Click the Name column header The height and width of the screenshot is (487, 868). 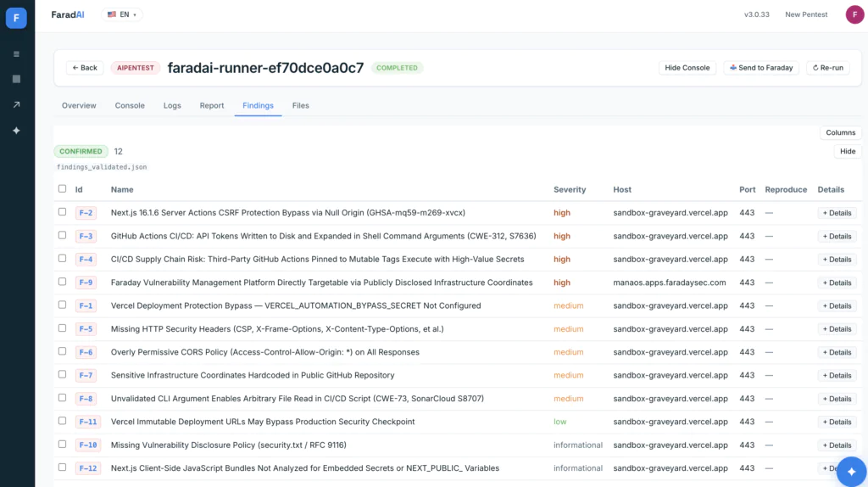[122, 189]
